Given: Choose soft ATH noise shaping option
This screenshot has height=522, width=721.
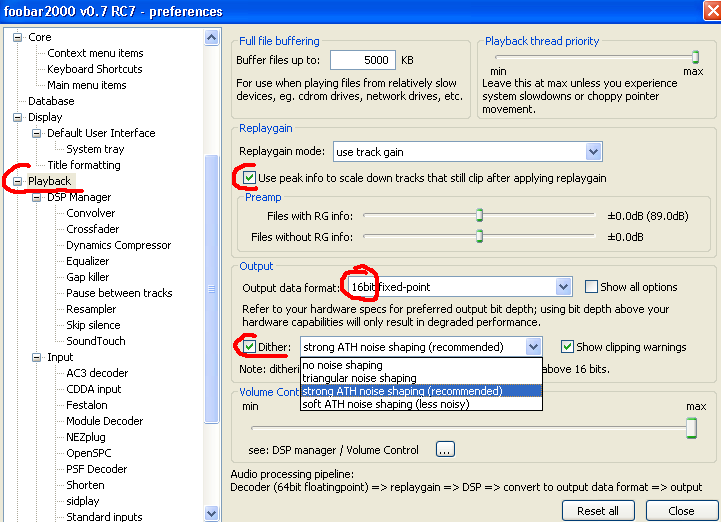Looking at the screenshot, I should coord(421,404).
